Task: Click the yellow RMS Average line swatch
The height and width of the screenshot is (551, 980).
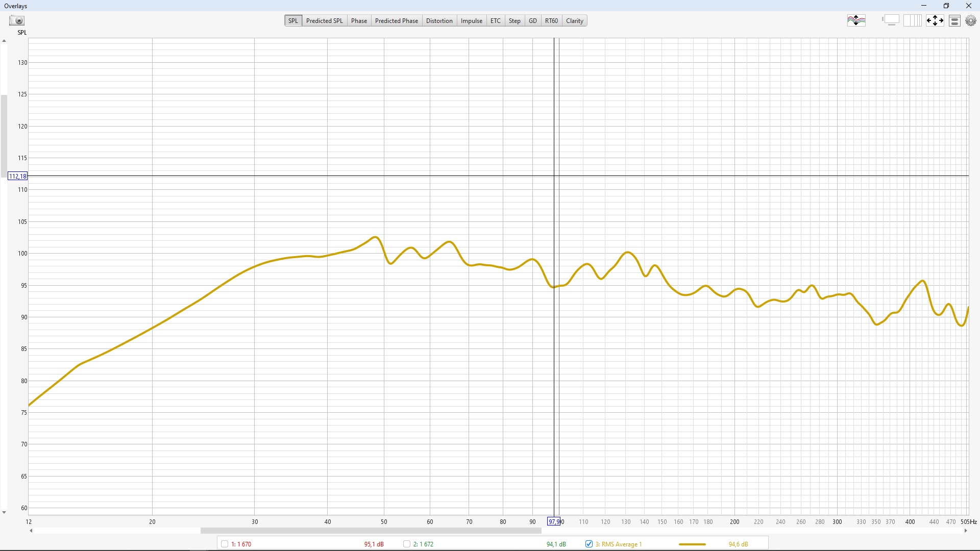Action: 692,544
